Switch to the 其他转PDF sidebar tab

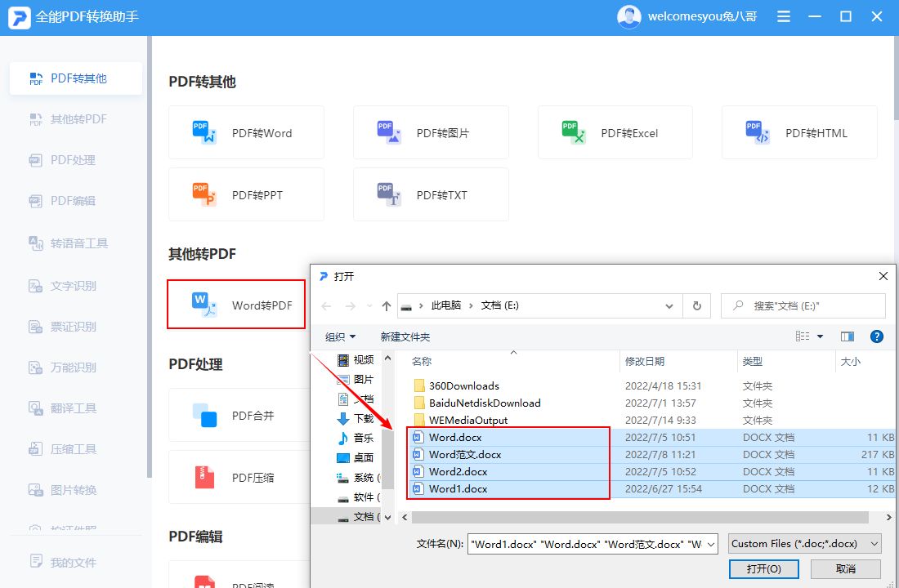[x=78, y=119]
